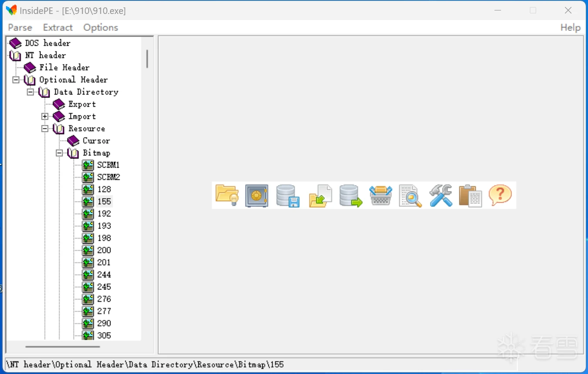588x374 pixels.
Task: Click the database export green arrow icon
Action: click(351, 195)
